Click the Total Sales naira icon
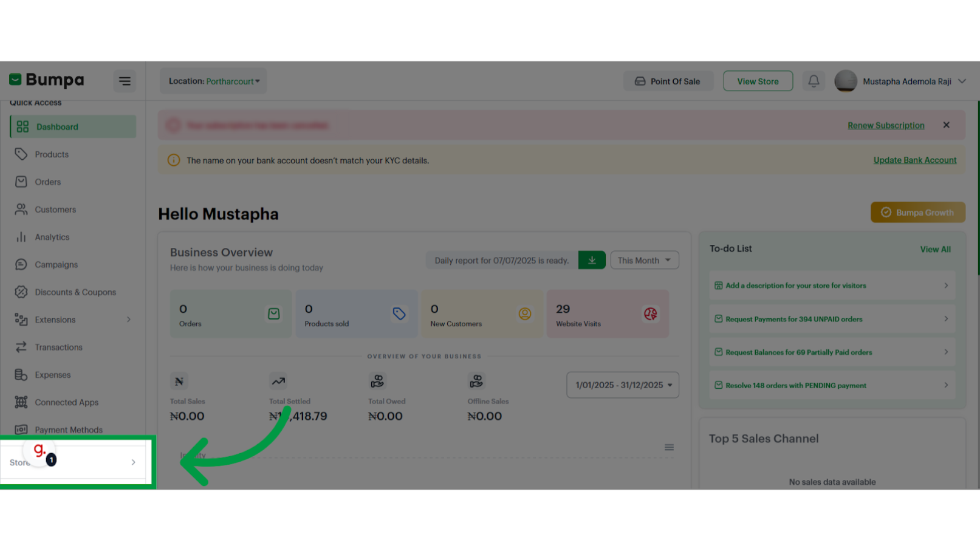980x551 pixels. click(x=179, y=382)
